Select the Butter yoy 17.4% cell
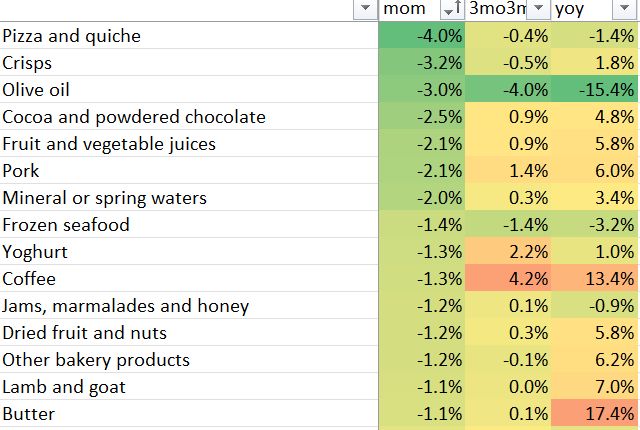The height and width of the screenshot is (430, 640). tap(595, 414)
